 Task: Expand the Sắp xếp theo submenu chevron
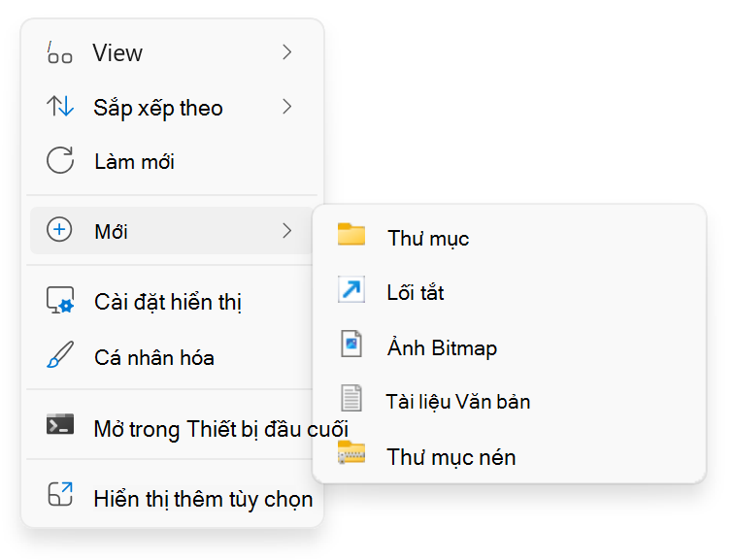click(287, 107)
